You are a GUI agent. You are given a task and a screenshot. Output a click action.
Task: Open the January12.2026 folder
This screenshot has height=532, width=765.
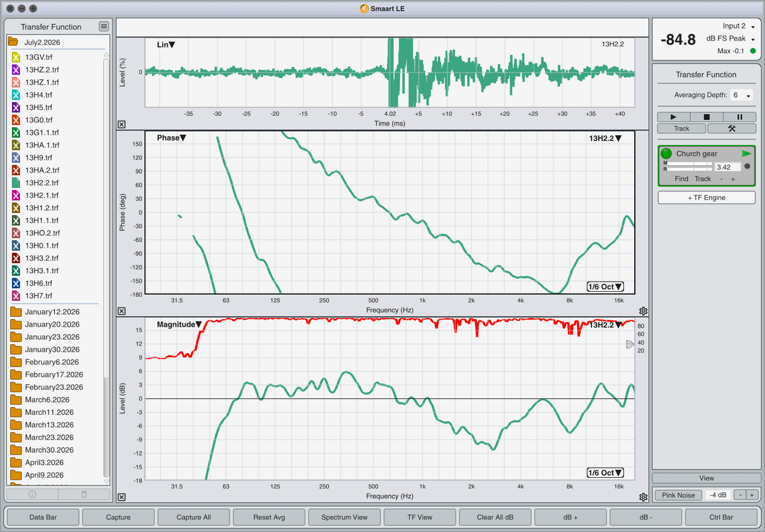click(52, 312)
